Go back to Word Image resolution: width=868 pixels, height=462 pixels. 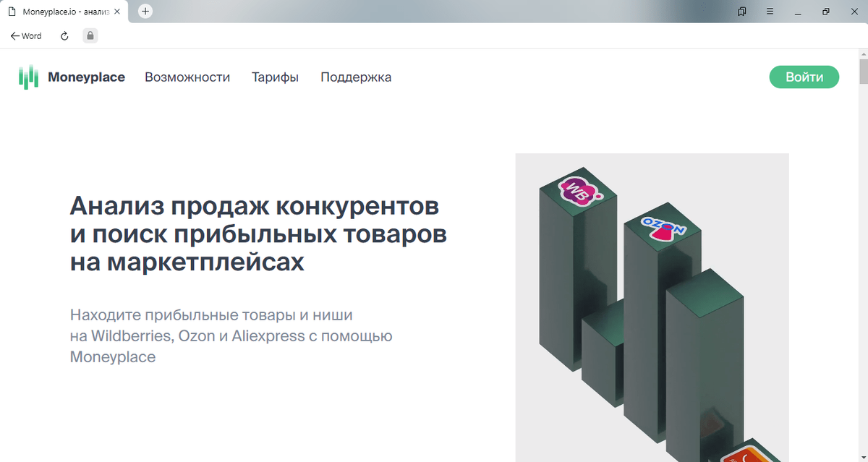26,35
